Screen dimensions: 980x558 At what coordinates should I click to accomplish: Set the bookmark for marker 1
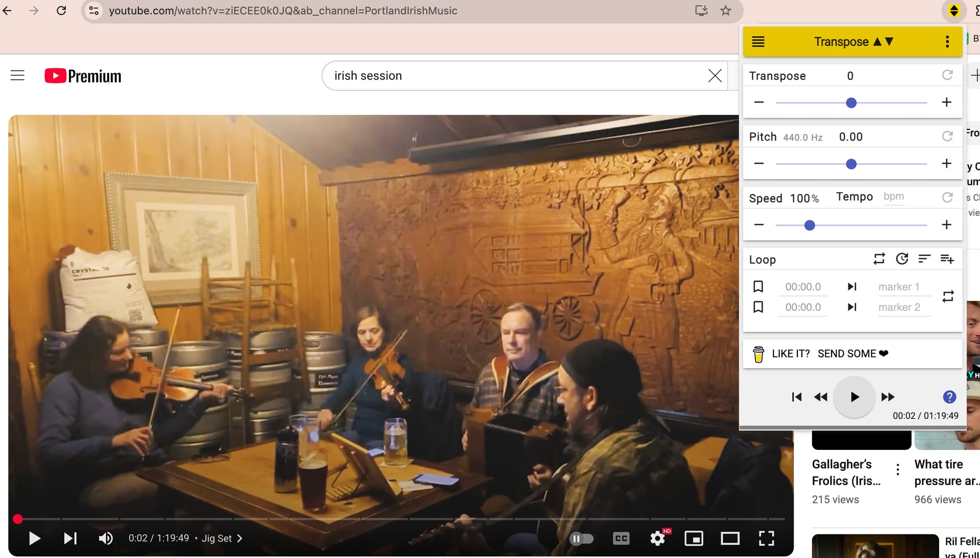(x=758, y=287)
